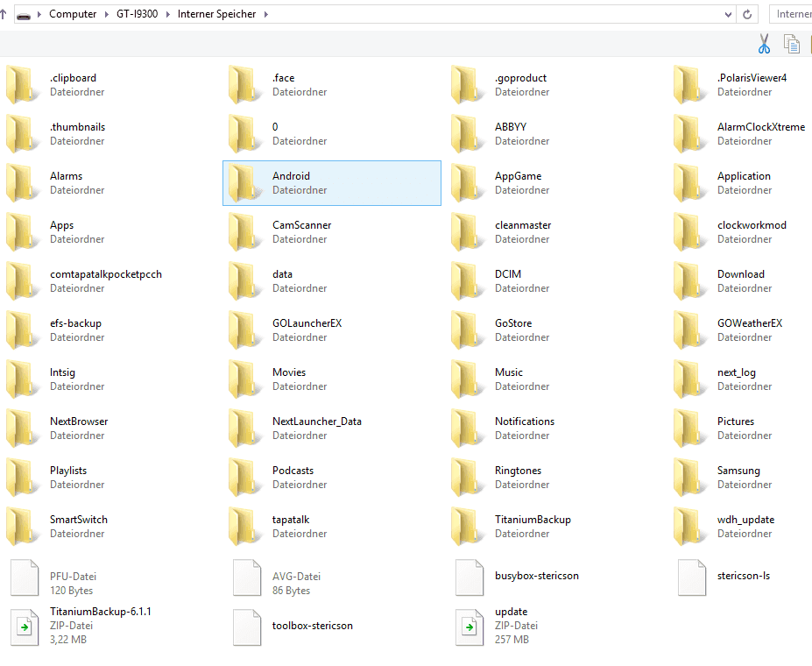Click the Copy documents icon

click(791, 44)
